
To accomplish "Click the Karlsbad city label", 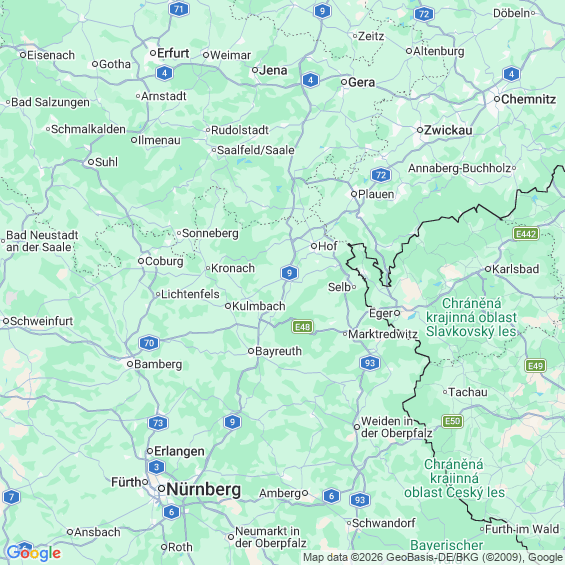I will (515, 269).
